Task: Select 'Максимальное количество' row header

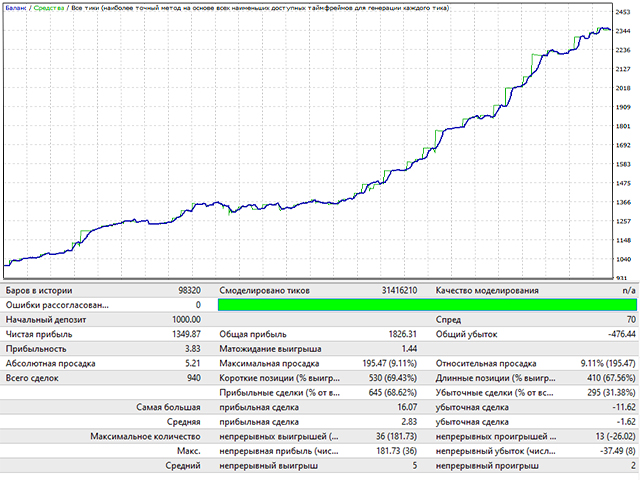Action: point(145,437)
